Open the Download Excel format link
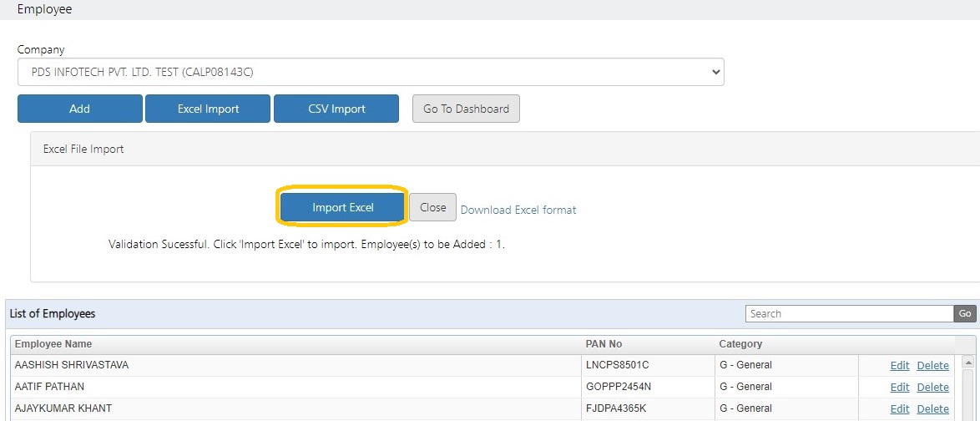The height and width of the screenshot is (421, 980). coord(518,210)
